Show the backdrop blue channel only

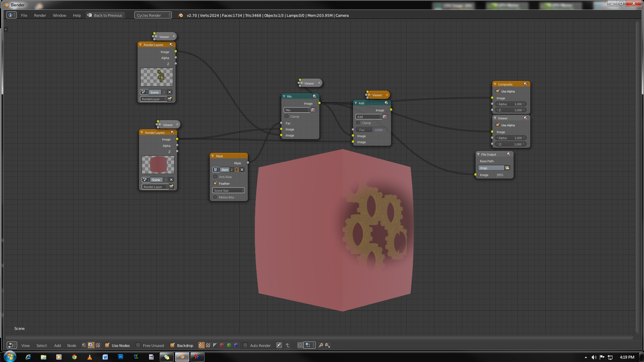(x=236, y=345)
